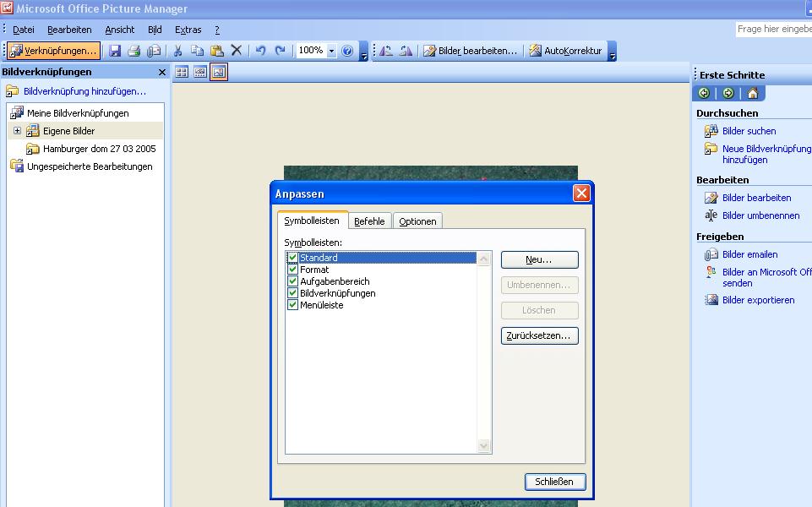Click the Verknüpfungen toolbar button
Screen dimensions: 812x507
point(53,51)
